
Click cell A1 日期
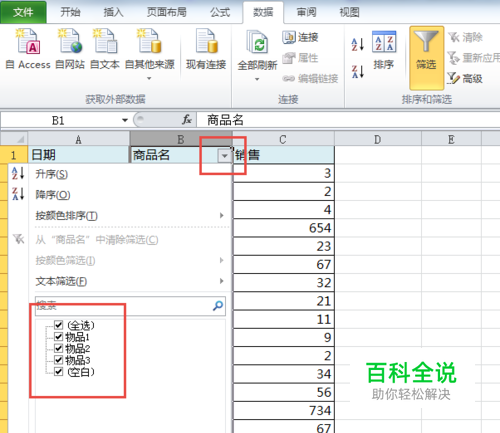click(78, 155)
